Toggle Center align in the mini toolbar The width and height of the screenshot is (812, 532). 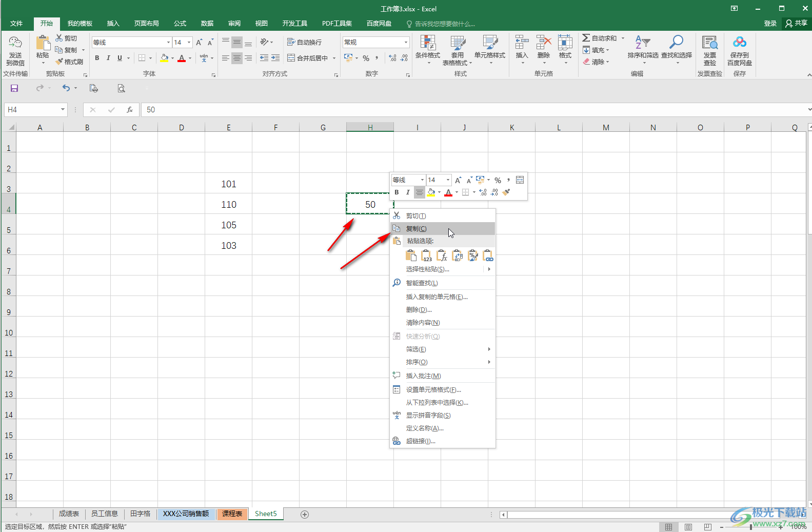point(420,192)
